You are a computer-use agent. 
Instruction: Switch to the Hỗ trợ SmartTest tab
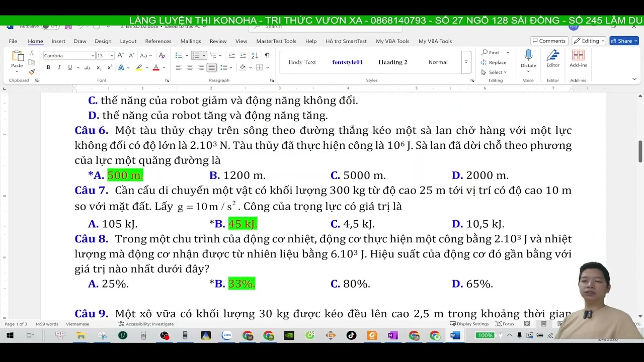click(x=346, y=41)
